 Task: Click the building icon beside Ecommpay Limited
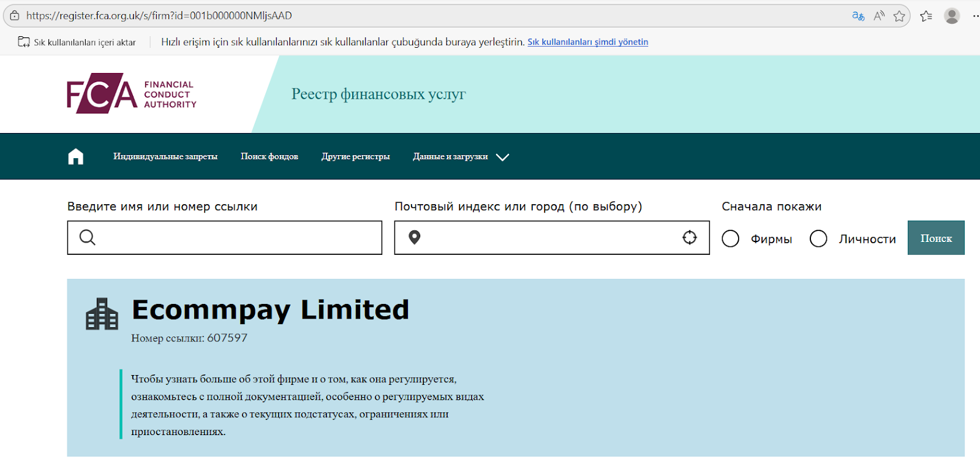pyautogui.click(x=102, y=314)
